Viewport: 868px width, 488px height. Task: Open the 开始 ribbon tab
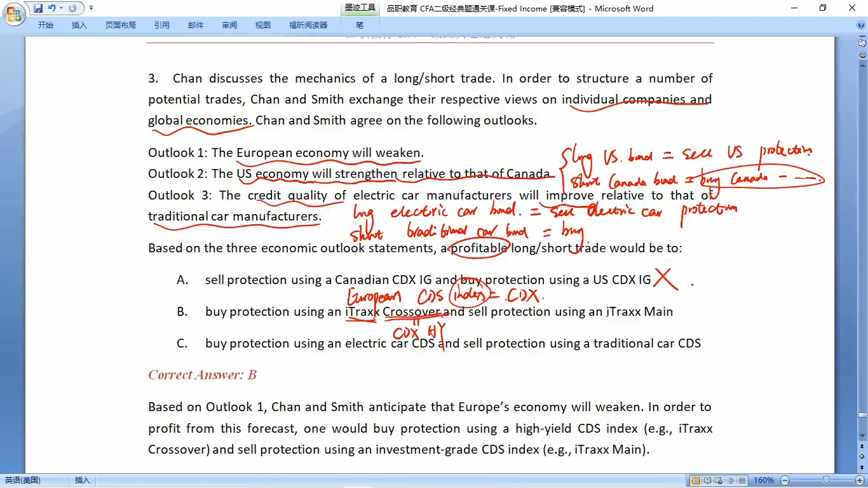[x=46, y=25]
